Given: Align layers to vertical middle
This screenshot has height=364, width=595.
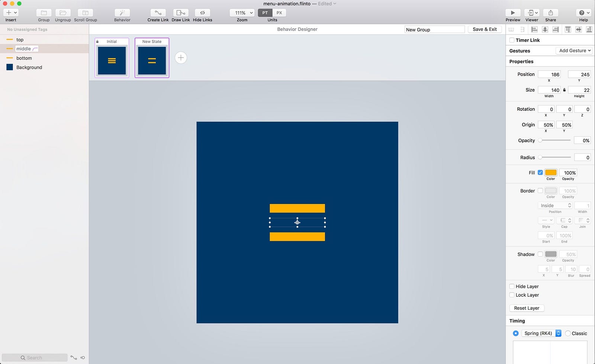Looking at the screenshot, I should click(x=579, y=29).
